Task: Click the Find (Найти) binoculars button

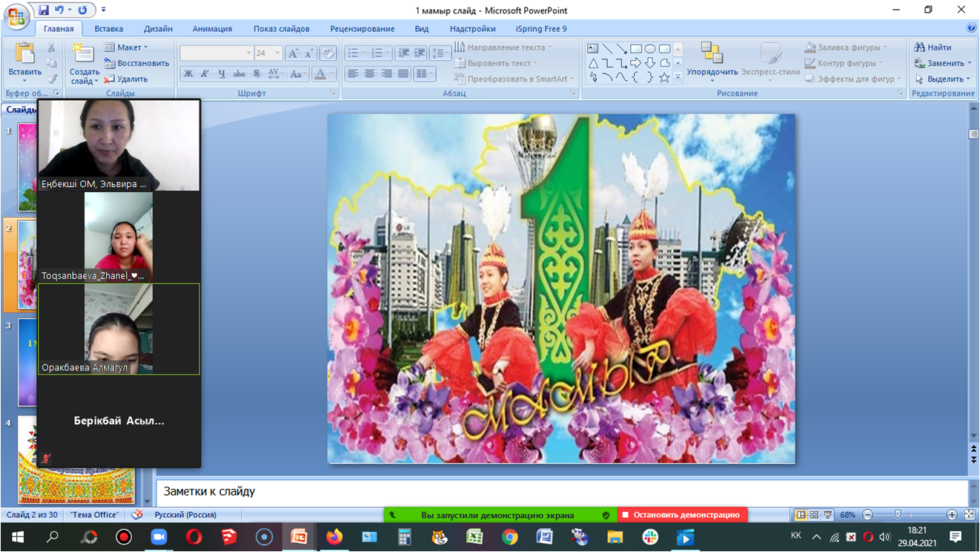Action: point(933,47)
